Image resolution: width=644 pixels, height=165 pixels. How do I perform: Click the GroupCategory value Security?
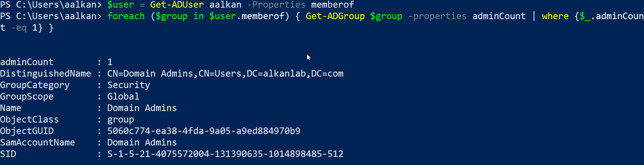128,85
